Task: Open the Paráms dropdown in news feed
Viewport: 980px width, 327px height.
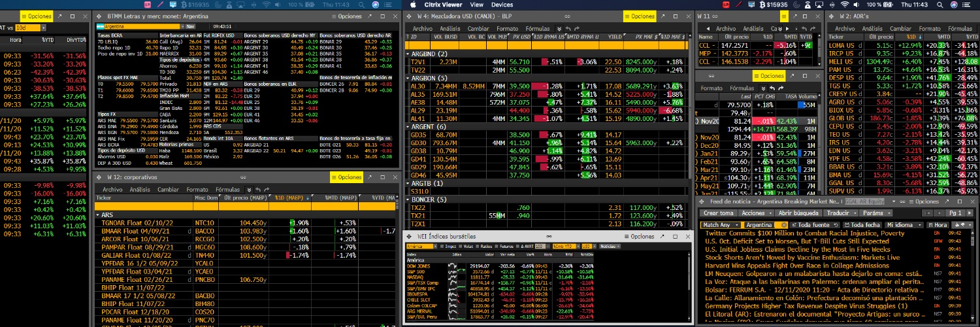Action: (875, 213)
